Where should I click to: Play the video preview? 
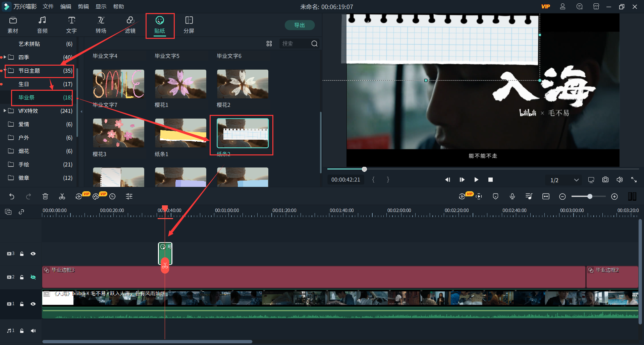(476, 180)
